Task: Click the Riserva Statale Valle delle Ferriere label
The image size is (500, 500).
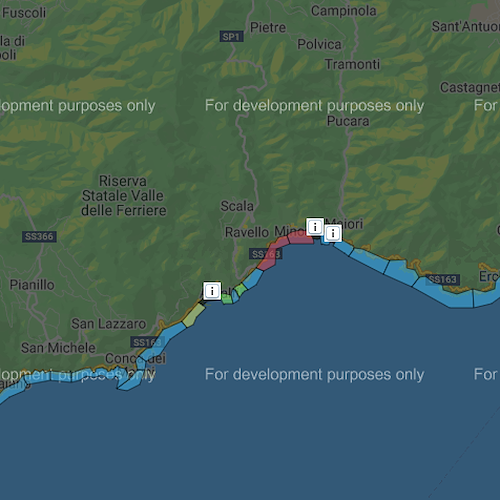Action: (123, 196)
